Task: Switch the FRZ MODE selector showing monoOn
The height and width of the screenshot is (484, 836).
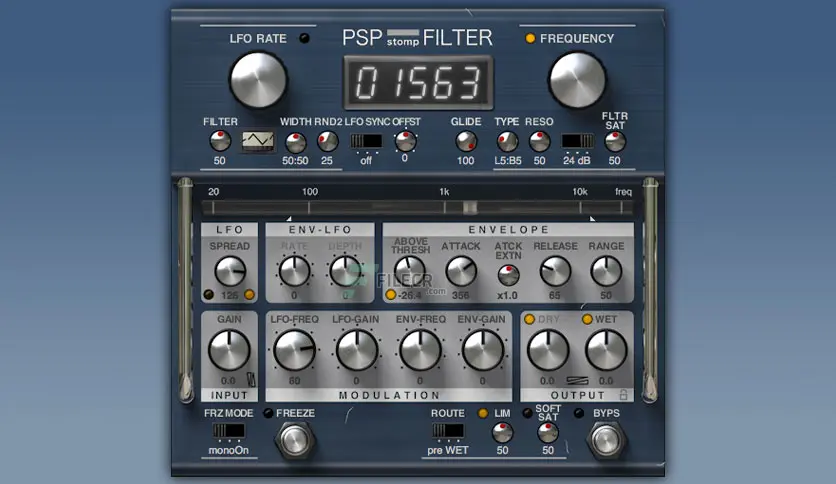Action: 228,432
